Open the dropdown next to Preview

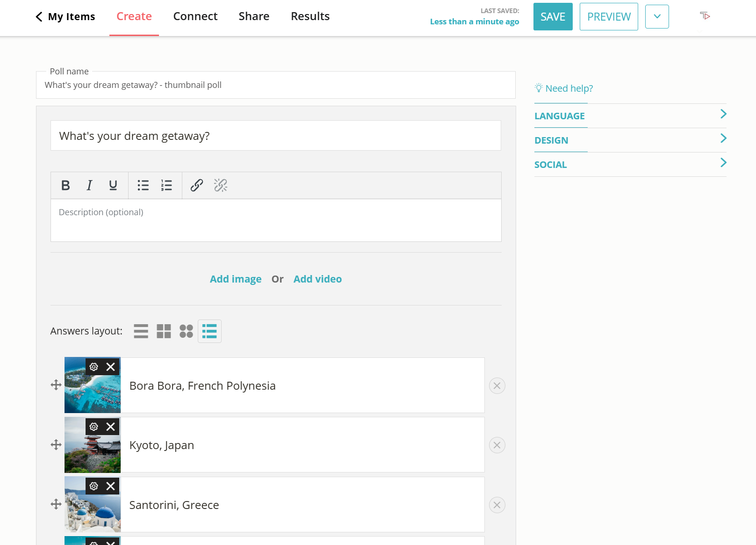[657, 17]
